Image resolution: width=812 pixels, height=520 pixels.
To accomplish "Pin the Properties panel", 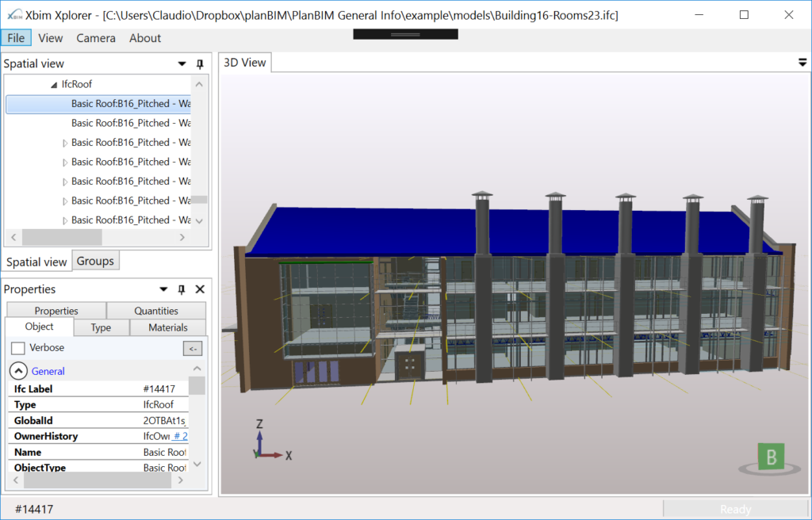I will click(181, 289).
